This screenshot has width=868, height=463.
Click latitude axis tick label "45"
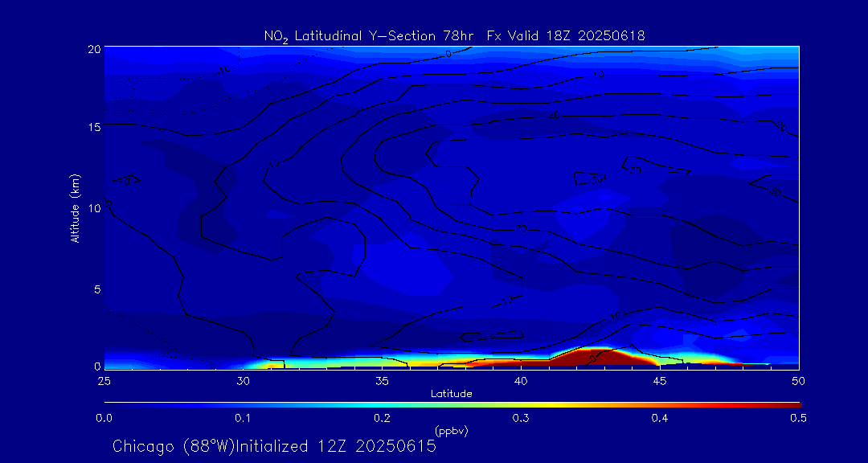coord(659,380)
